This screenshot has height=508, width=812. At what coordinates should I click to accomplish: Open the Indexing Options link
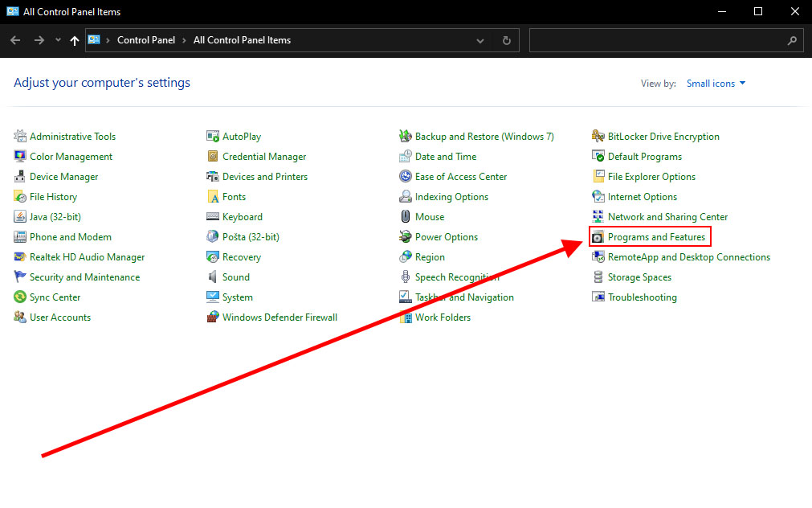451,197
